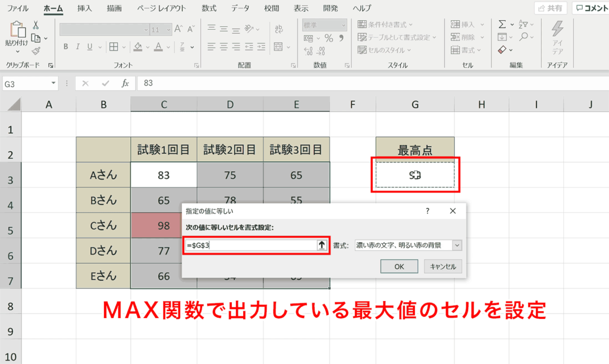Select the Format Painter brush icon
Viewport: 609px width, 364px height.
tap(36, 51)
